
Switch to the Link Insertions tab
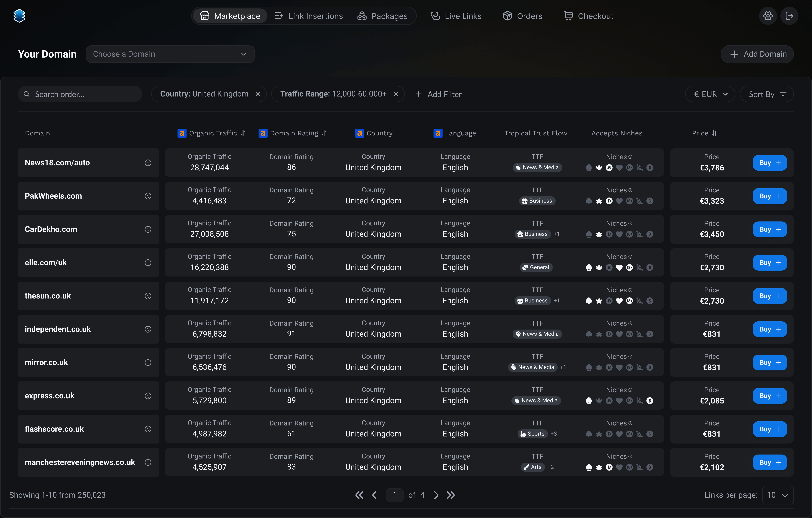[x=309, y=16]
